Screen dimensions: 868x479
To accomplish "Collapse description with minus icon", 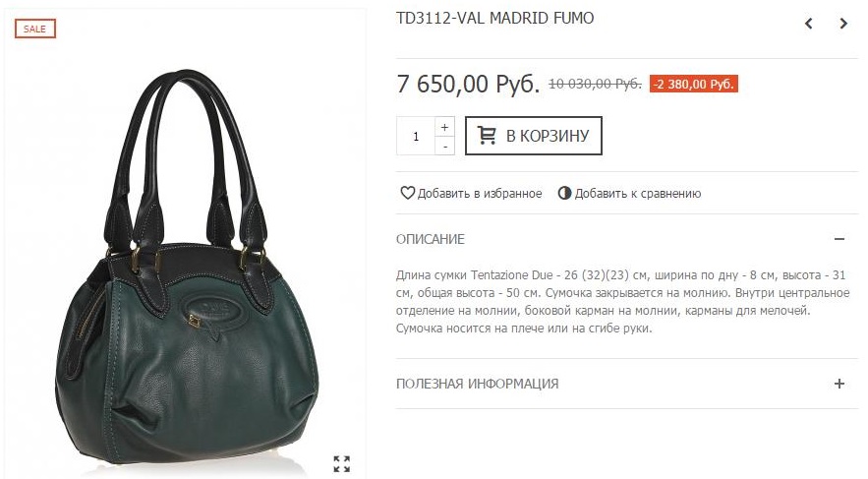I will (x=839, y=239).
